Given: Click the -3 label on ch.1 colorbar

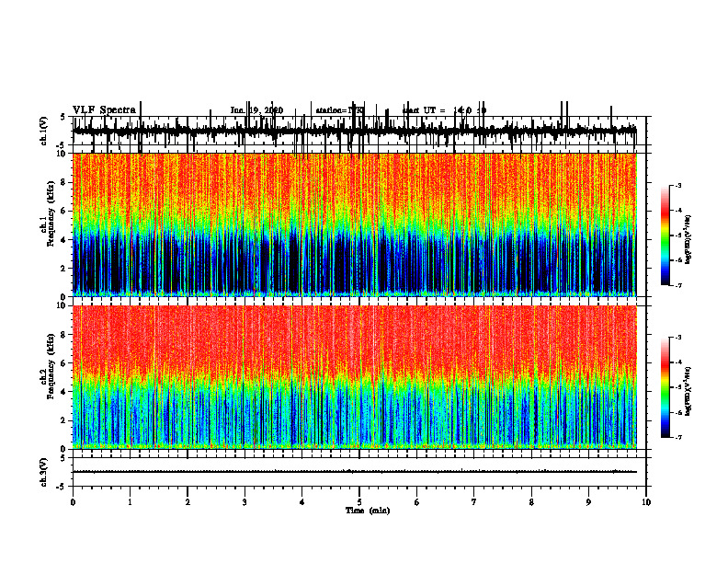Looking at the screenshot, I should coord(677,185).
